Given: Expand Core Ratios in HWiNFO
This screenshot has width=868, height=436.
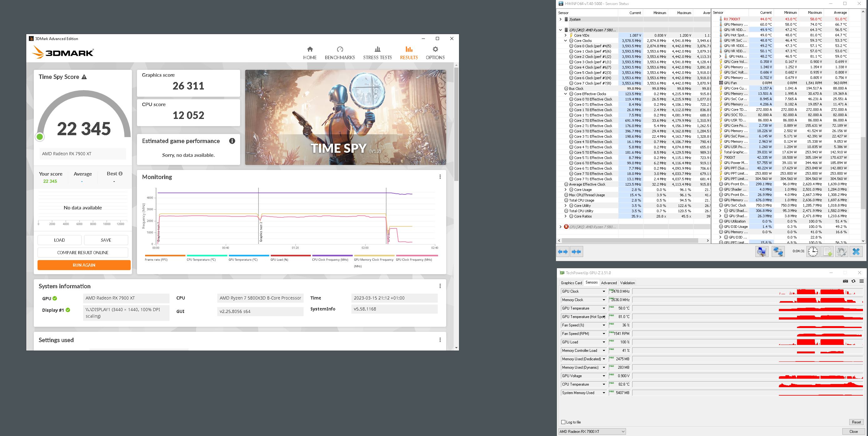Looking at the screenshot, I should (566, 217).
